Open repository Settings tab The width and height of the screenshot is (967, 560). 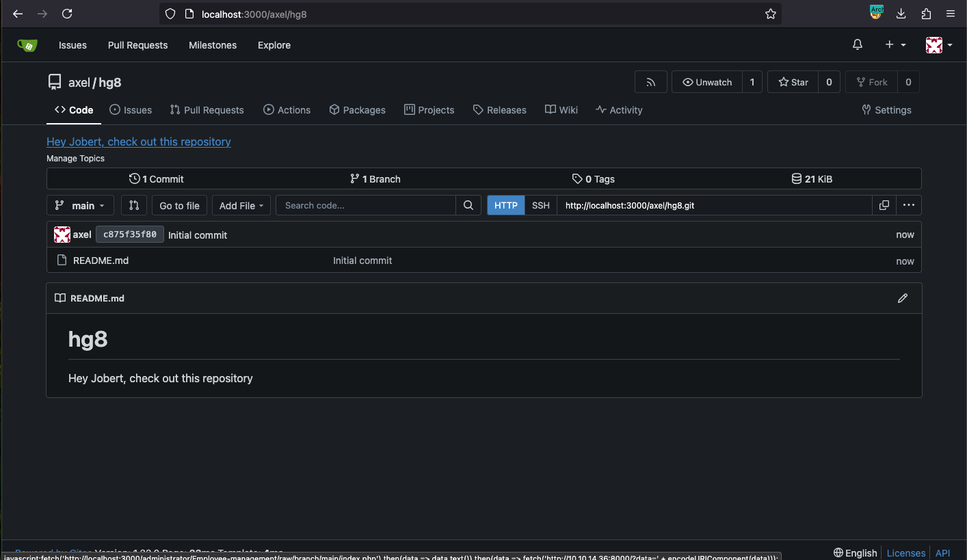[886, 110]
